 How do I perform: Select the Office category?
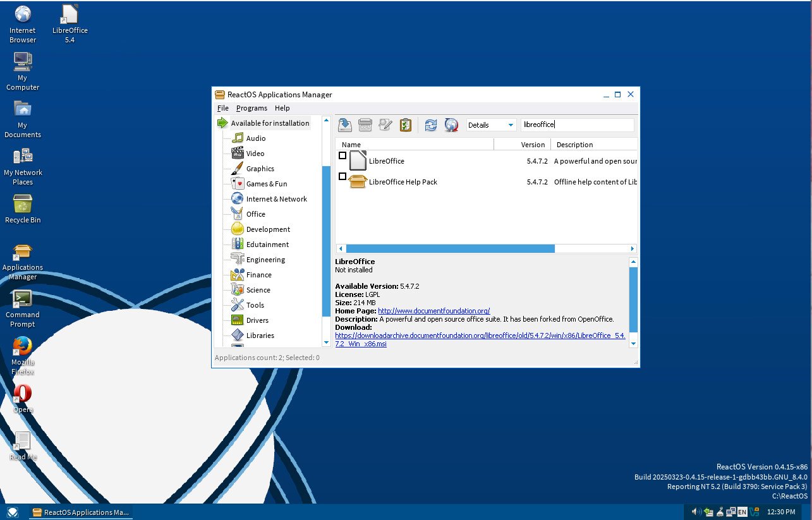click(x=248, y=214)
